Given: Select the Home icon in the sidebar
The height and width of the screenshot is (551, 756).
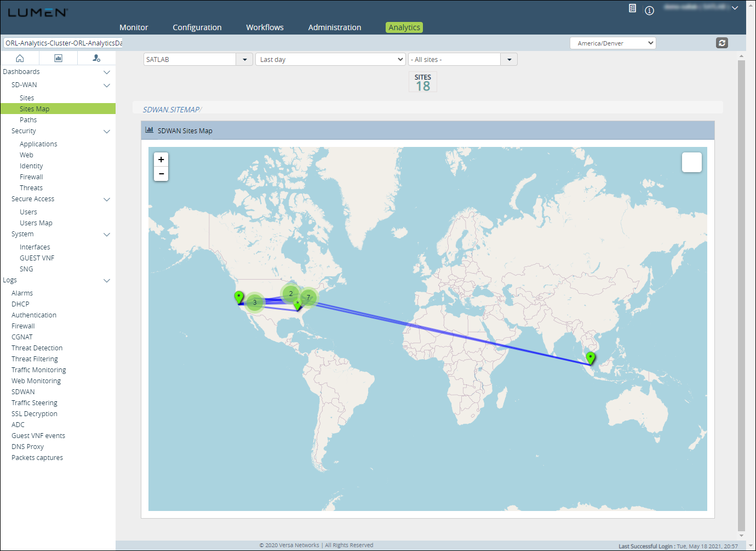Looking at the screenshot, I should 20,58.
